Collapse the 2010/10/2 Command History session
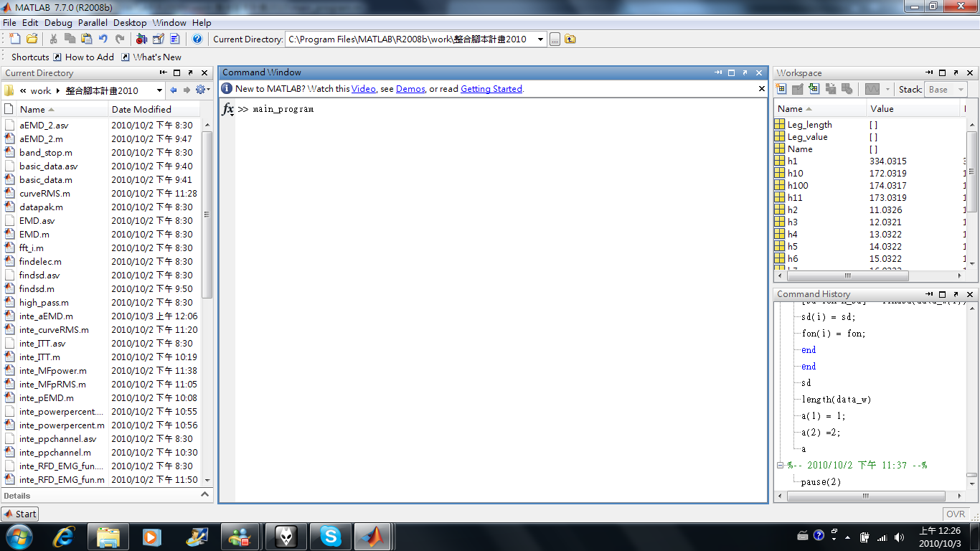 (x=781, y=466)
